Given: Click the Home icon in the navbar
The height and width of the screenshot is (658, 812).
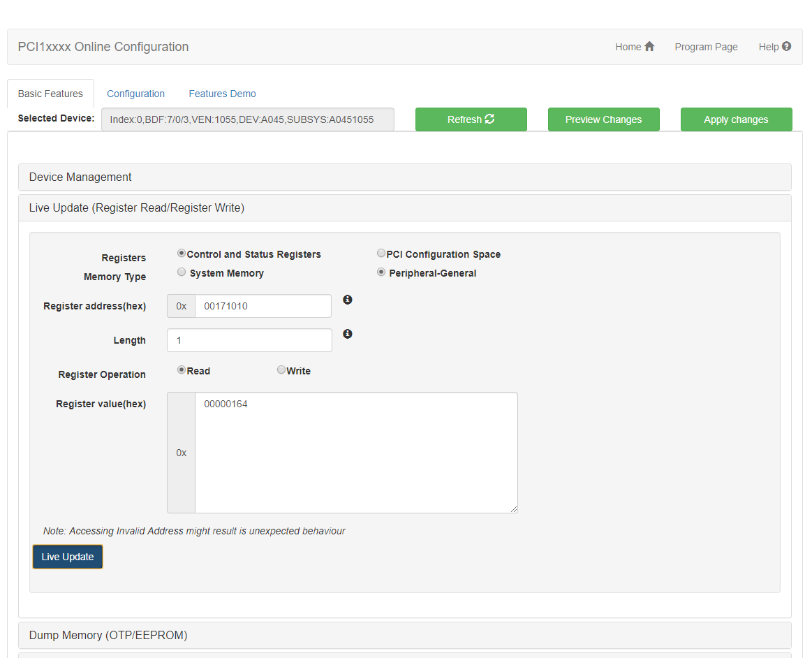Looking at the screenshot, I should [649, 47].
